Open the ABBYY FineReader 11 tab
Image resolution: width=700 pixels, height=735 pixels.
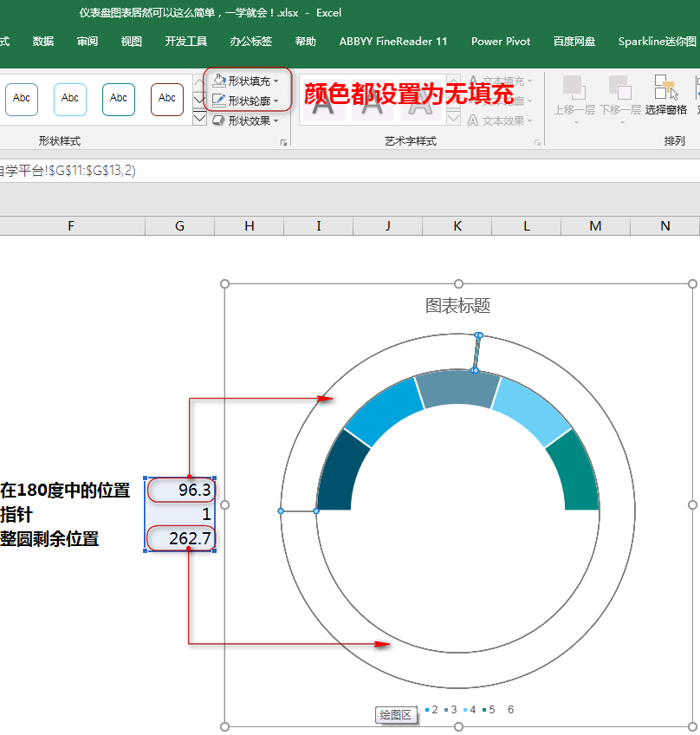point(393,42)
